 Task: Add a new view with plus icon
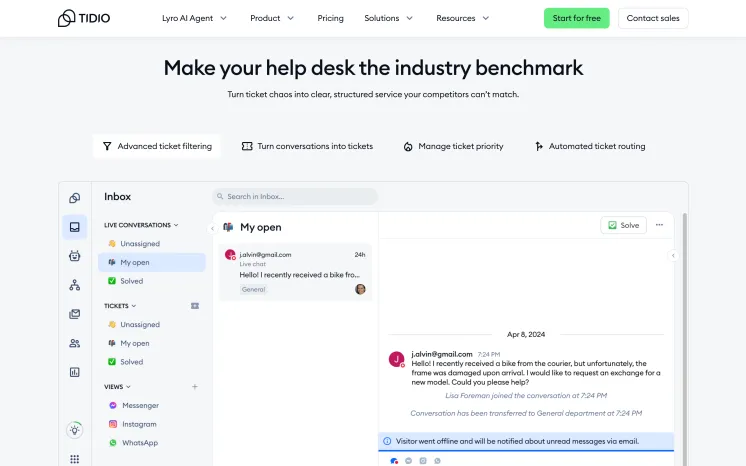click(195, 387)
